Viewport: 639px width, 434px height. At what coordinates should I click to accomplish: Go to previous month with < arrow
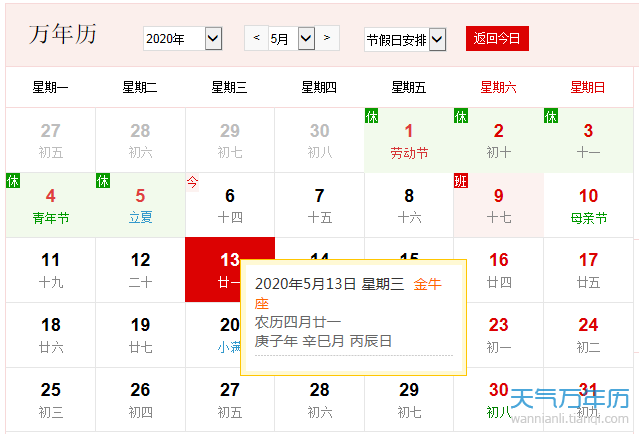[256, 38]
